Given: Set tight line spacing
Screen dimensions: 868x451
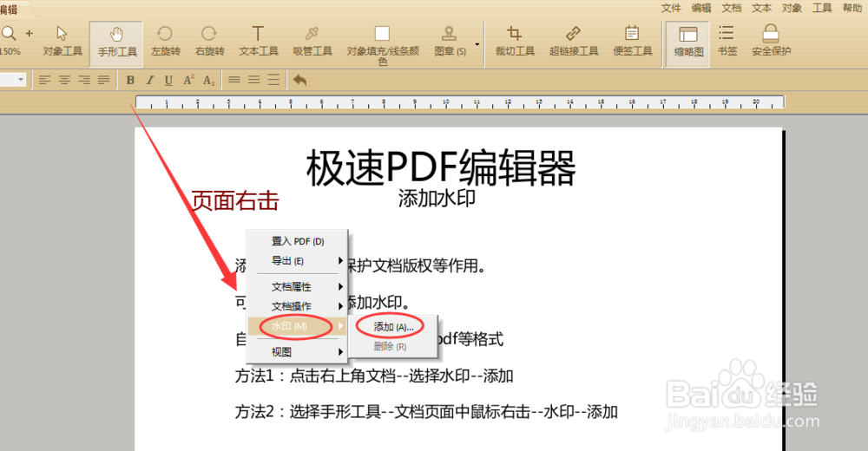Looking at the screenshot, I should pyautogui.click(x=234, y=81).
